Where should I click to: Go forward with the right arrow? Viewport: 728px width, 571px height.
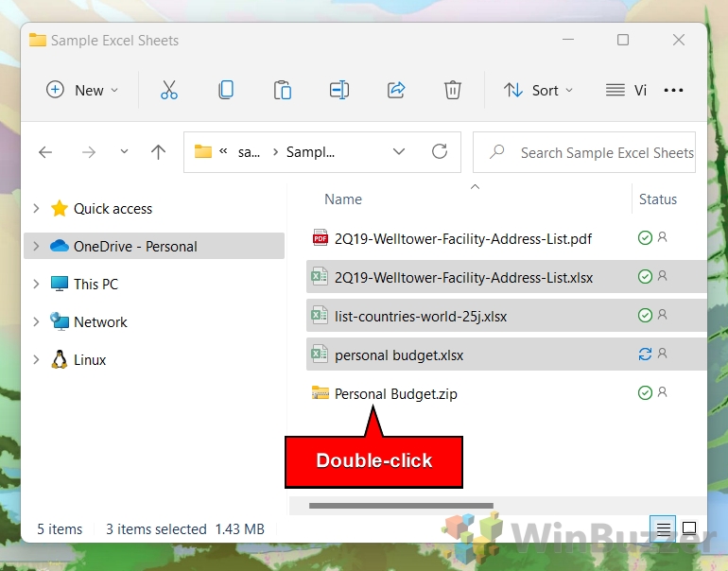(x=88, y=152)
